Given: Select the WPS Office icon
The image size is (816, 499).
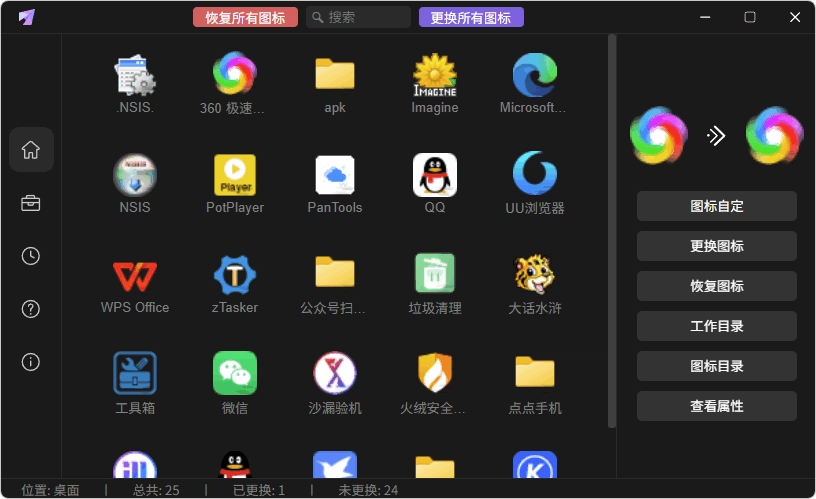Looking at the screenshot, I should [x=135, y=276].
